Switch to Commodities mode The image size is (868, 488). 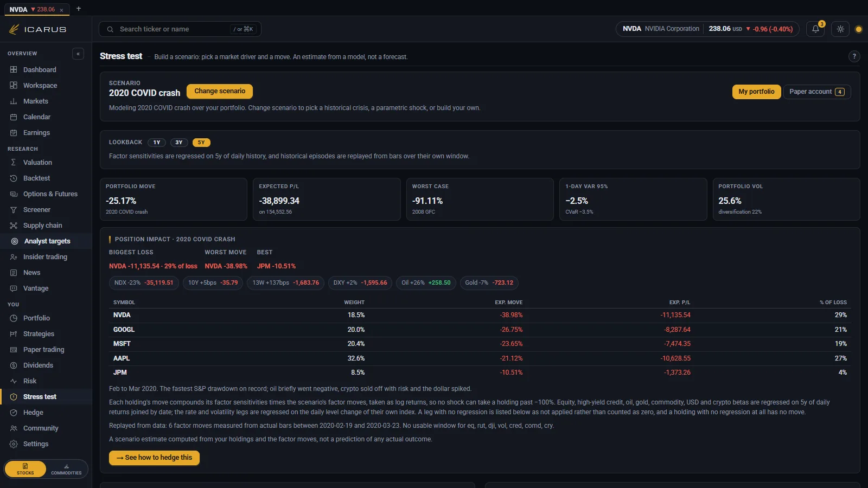[66, 469]
